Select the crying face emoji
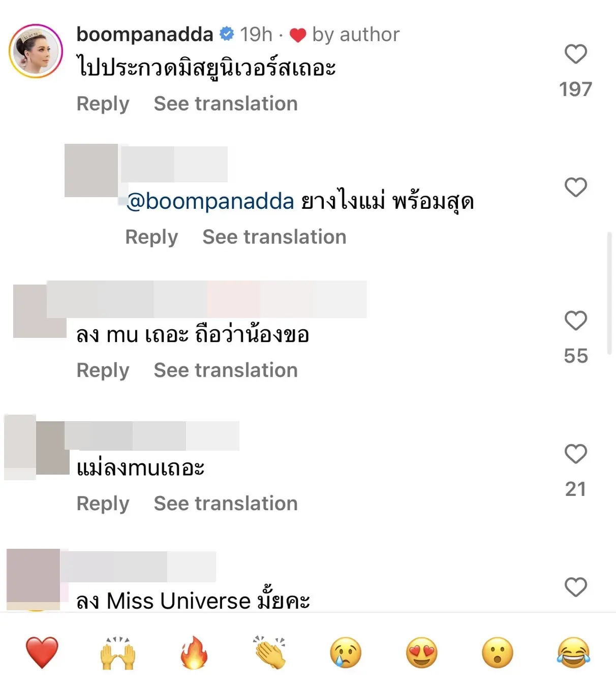 (x=346, y=652)
